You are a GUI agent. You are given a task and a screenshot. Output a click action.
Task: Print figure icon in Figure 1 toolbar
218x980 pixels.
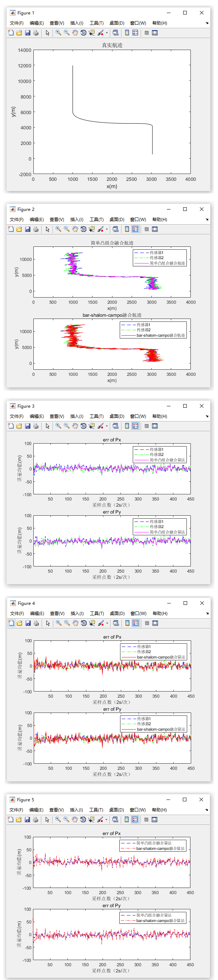click(x=36, y=33)
